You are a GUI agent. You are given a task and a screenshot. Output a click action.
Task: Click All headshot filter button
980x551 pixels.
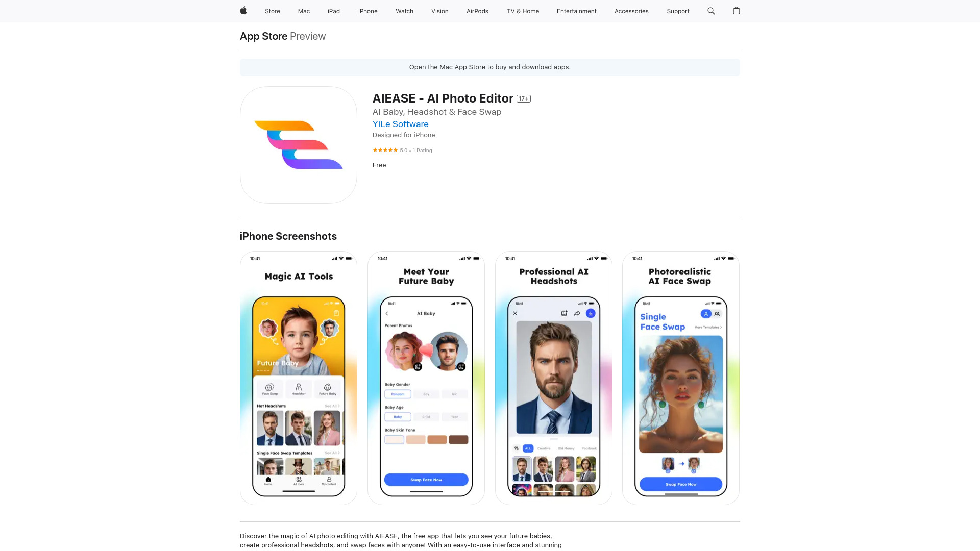click(x=527, y=448)
